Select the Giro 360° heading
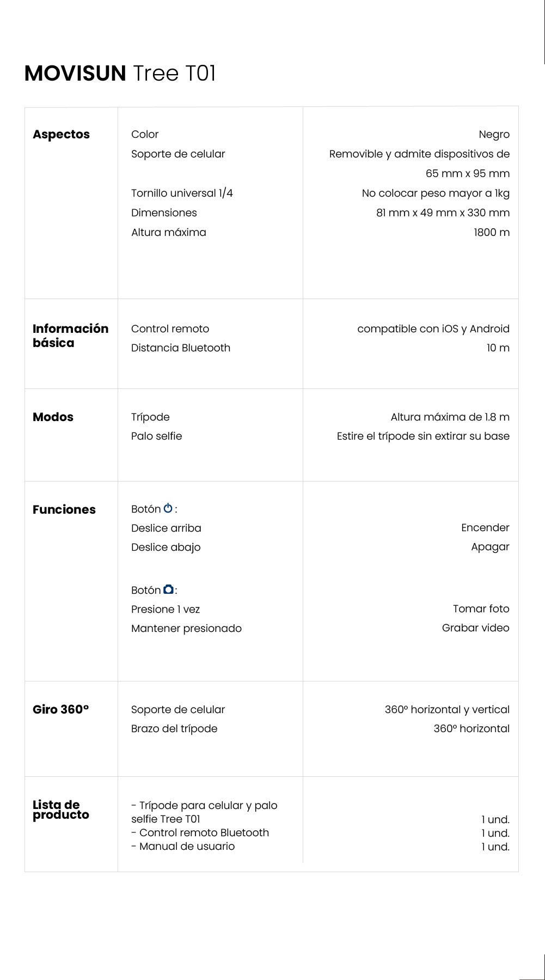The image size is (545, 980). coord(60,710)
